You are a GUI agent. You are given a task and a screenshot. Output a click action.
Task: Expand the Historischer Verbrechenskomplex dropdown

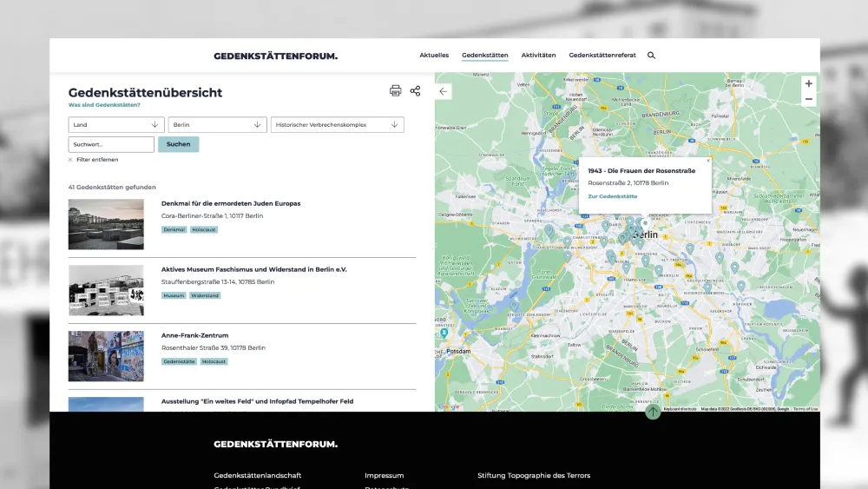tap(337, 125)
